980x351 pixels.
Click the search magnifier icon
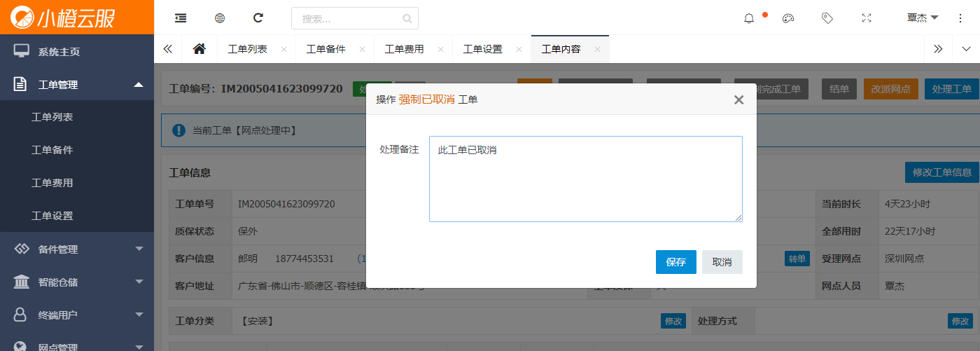[407, 19]
